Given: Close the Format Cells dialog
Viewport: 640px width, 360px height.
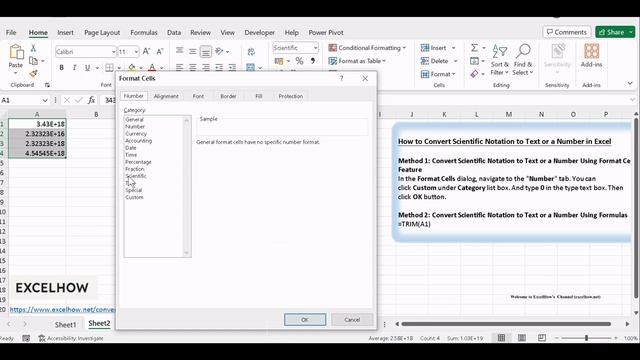Looking at the screenshot, I should coord(365,78).
